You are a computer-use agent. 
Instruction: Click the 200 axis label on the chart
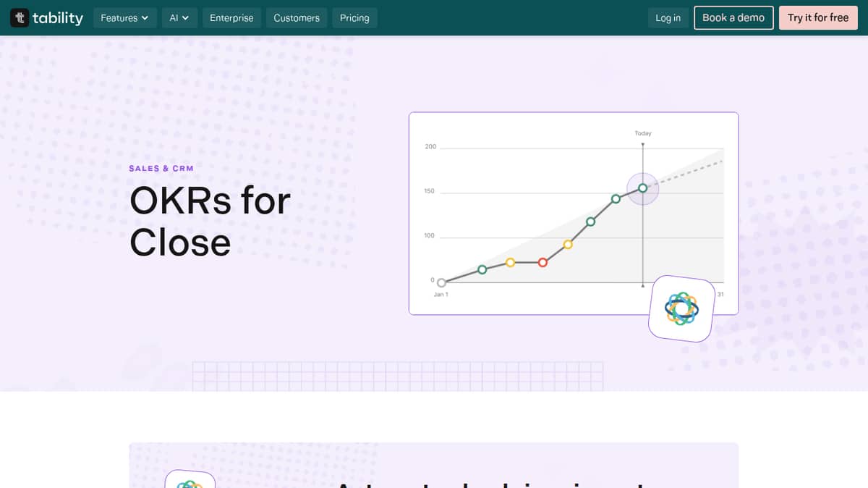(430, 147)
